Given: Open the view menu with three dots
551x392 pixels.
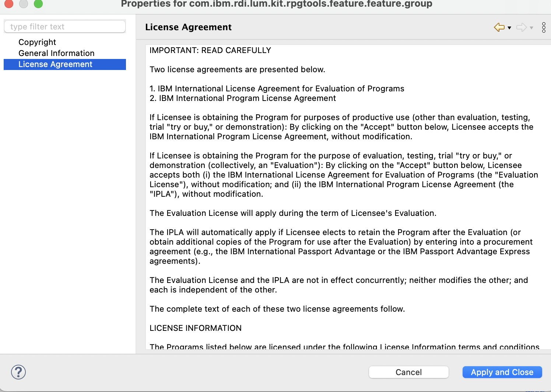Looking at the screenshot, I should tap(544, 27).
